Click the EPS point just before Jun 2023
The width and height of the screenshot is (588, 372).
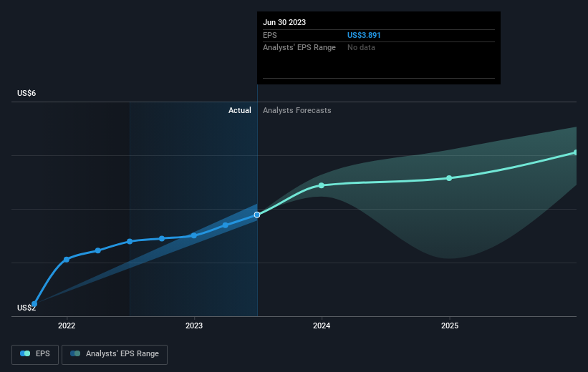pos(226,225)
